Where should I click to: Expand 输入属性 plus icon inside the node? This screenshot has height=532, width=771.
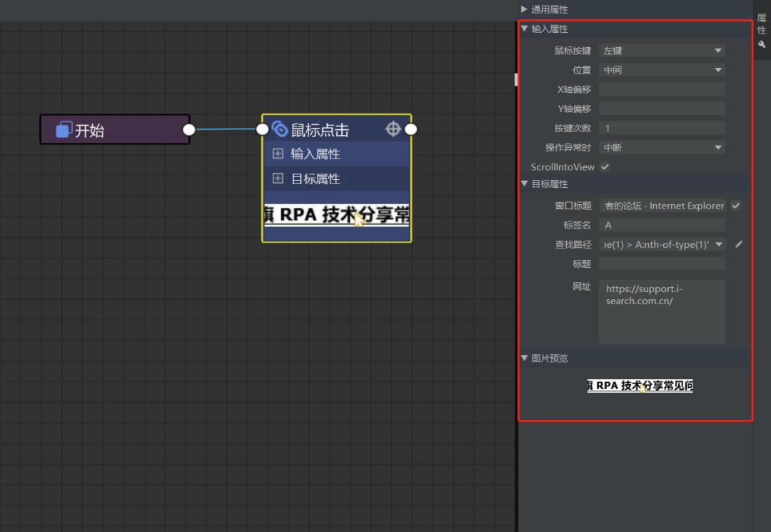278,154
